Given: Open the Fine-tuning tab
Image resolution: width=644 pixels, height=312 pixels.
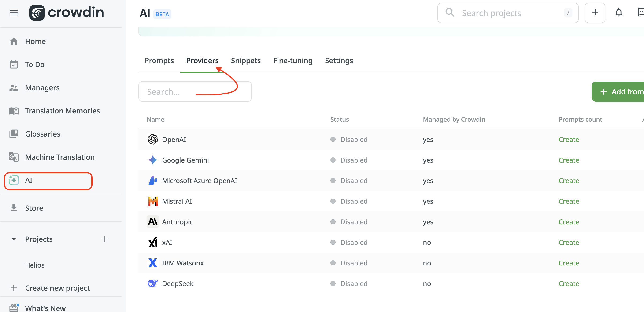Looking at the screenshot, I should coord(293,61).
